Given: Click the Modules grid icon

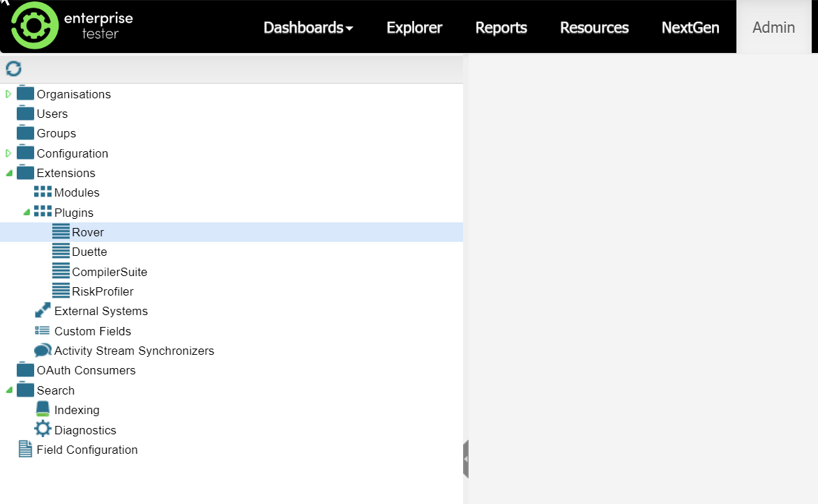Looking at the screenshot, I should pyautogui.click(x=43, y=192).
